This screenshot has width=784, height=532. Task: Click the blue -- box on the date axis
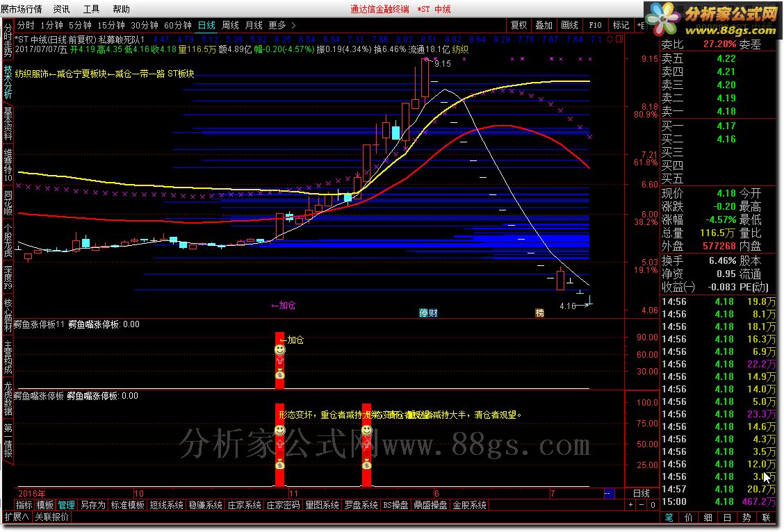click(609, 493)
